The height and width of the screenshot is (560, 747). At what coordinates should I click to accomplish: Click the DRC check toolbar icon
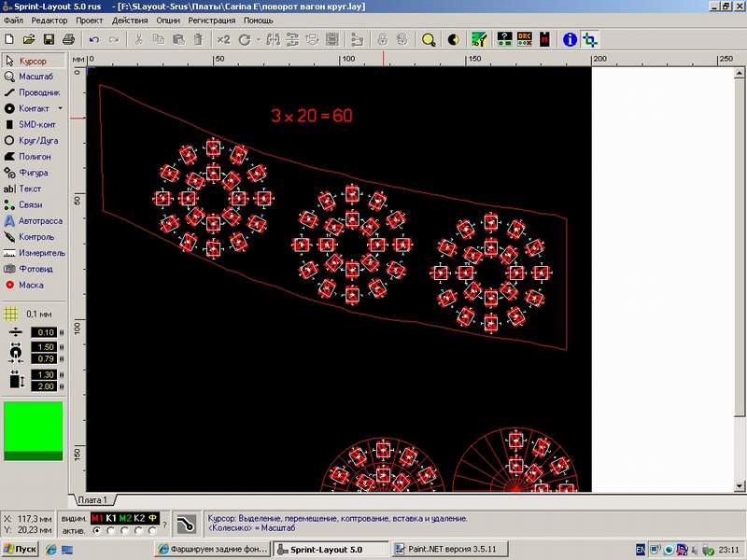[525, 39]
